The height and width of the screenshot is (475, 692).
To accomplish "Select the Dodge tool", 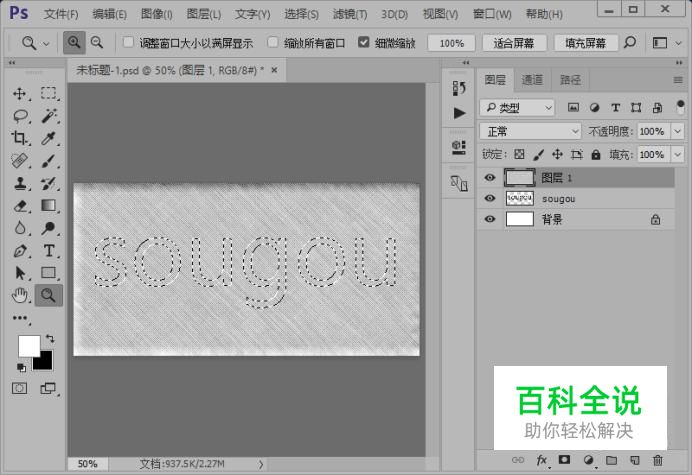I will click(49, 228).
